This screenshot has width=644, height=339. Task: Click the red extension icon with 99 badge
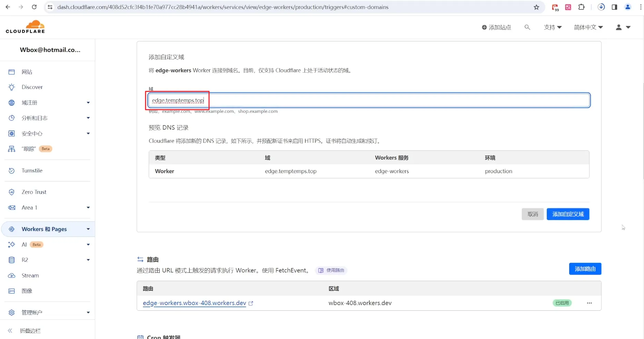[555, 7]
